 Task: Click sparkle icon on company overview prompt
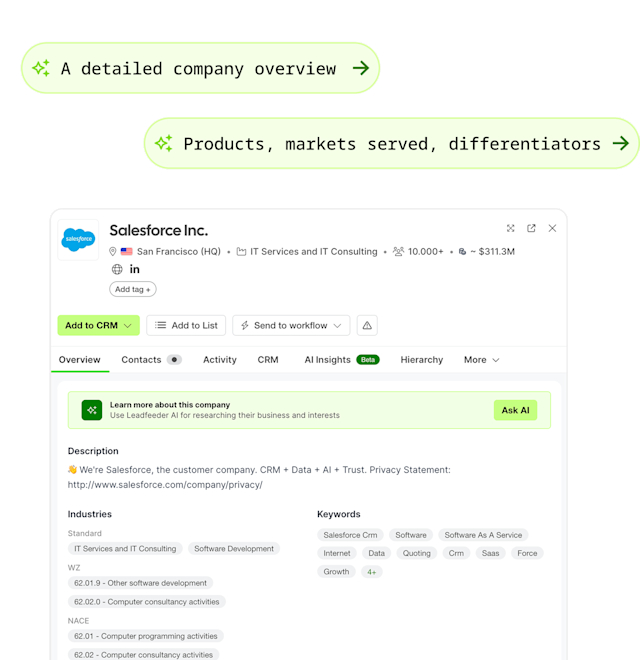pyautogui.click(x=41, y=68)
